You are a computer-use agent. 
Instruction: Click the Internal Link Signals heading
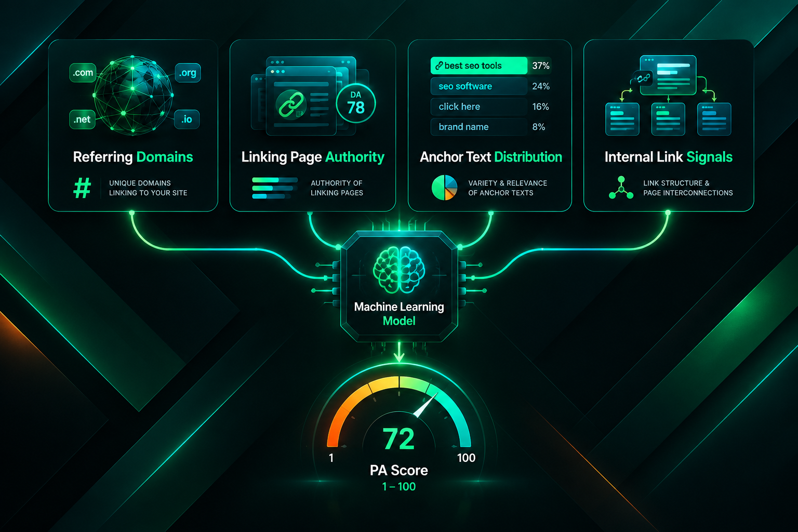point(669,157)
